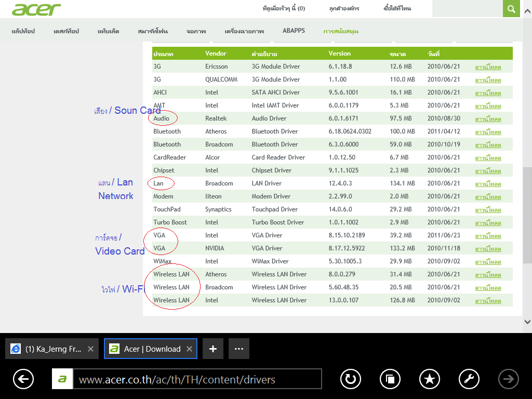Download the Broadcom Wireless LAN Driver
Image resolution: width=532 pixels, height=399 pixels.
pyautogui.click(x=488, y=288)
